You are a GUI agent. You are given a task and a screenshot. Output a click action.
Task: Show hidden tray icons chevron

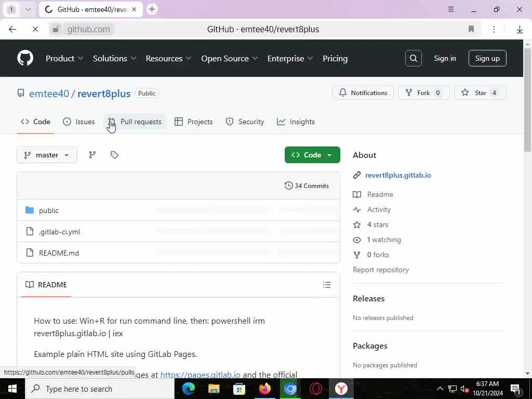click(x=440, y=389)
